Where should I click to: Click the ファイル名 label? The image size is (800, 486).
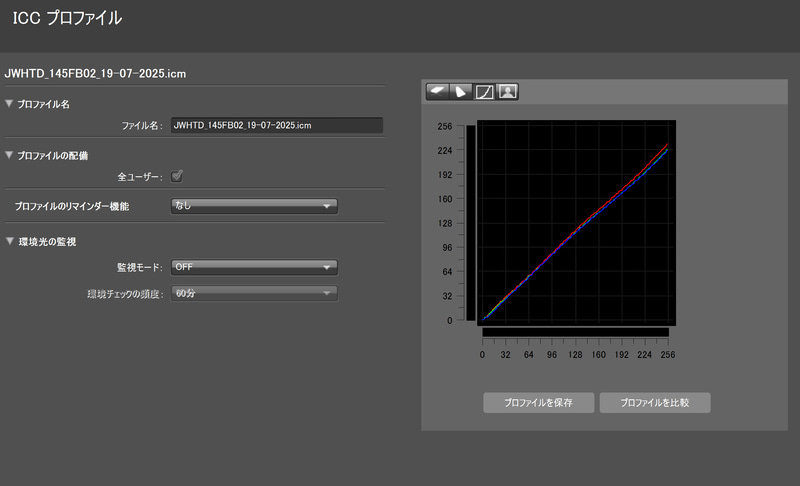coord(142,125)
